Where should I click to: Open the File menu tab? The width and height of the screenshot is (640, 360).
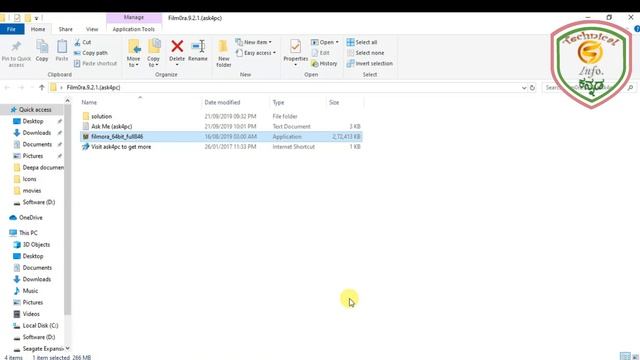(11, 29)
